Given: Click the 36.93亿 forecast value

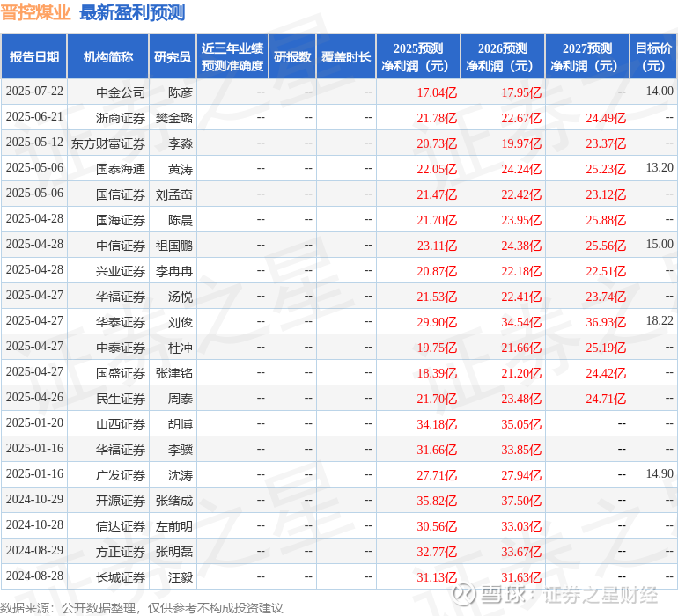Looking at the screenshot, I should 606,321.
